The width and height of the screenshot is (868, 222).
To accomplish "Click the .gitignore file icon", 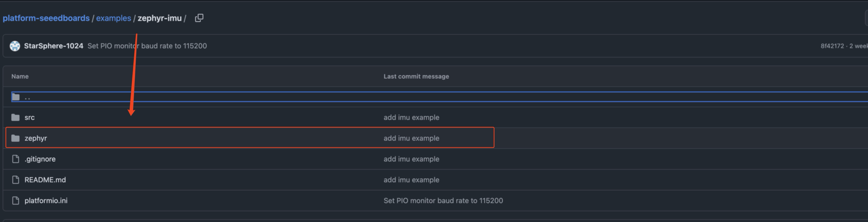I will point(16,159).
